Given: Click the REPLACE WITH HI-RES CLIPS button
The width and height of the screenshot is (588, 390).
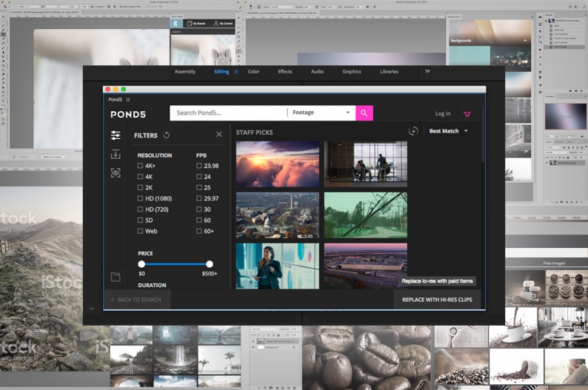Looking at the screenshot, I should [436, 299].
